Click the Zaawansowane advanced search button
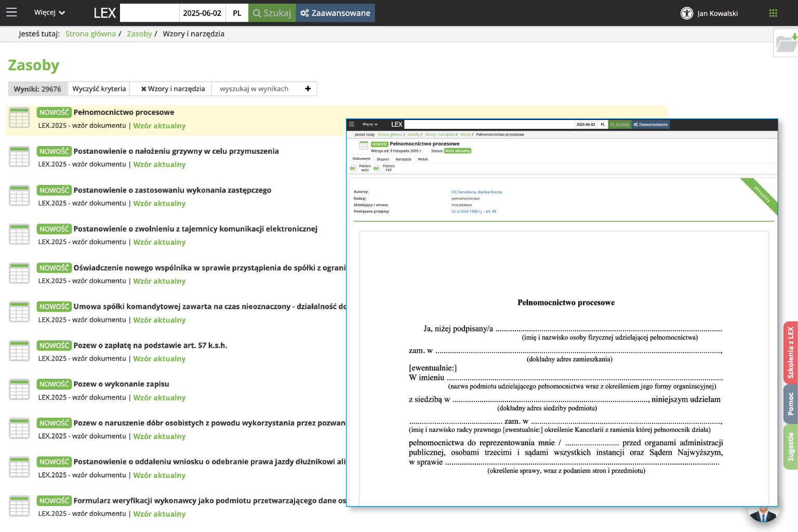 tap(335, 13)
